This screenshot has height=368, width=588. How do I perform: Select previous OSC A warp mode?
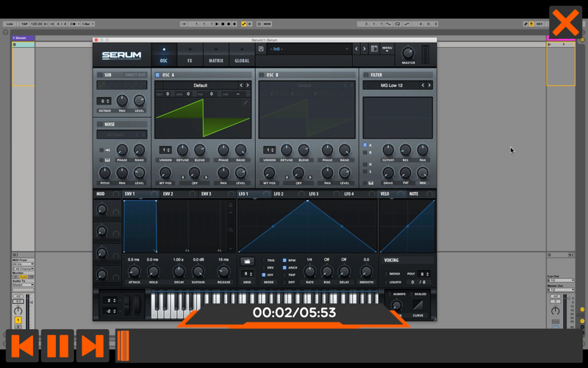click(x=183, y=177)
